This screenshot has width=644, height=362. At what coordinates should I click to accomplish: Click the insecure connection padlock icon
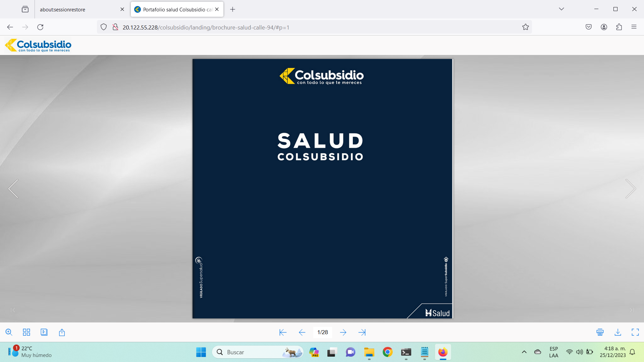pos(115,27)
